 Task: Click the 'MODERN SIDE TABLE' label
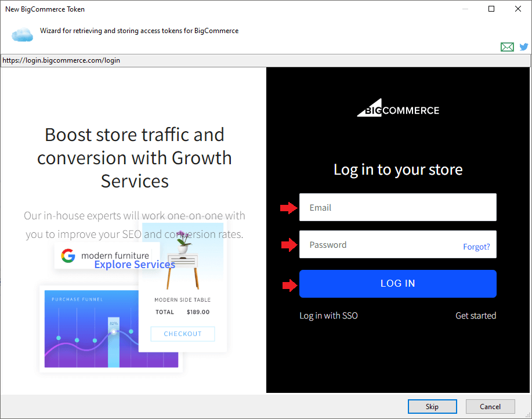click(x=183, y=300)
